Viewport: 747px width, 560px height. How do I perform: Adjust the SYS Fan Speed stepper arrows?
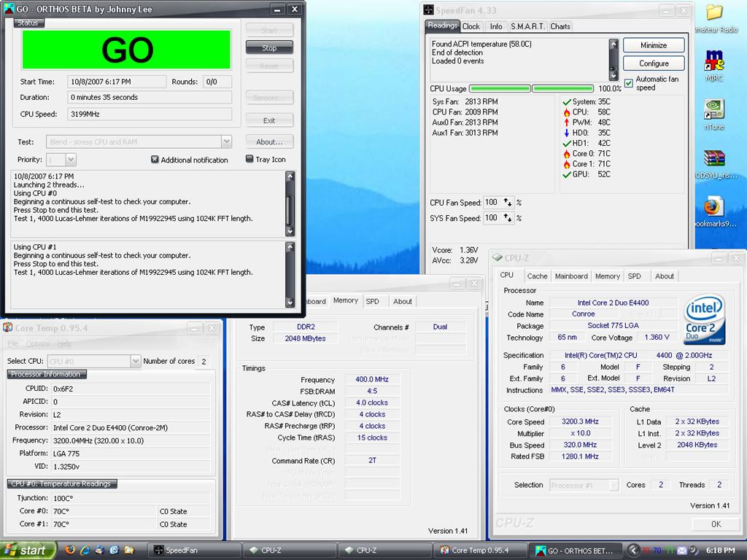pyautogui.click(x=508, y=218)
